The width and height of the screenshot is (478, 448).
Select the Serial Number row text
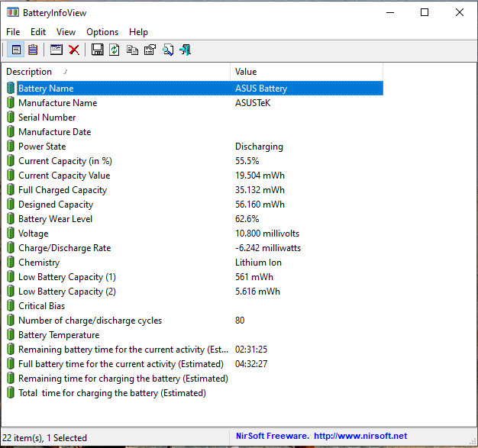tap(47, 118)
